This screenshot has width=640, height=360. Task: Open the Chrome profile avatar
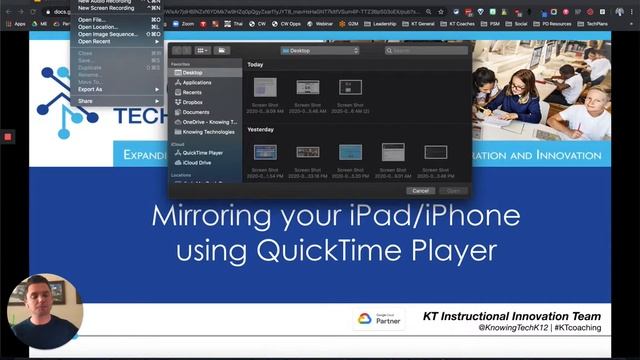pyautogui.click(x=620, y=12)
